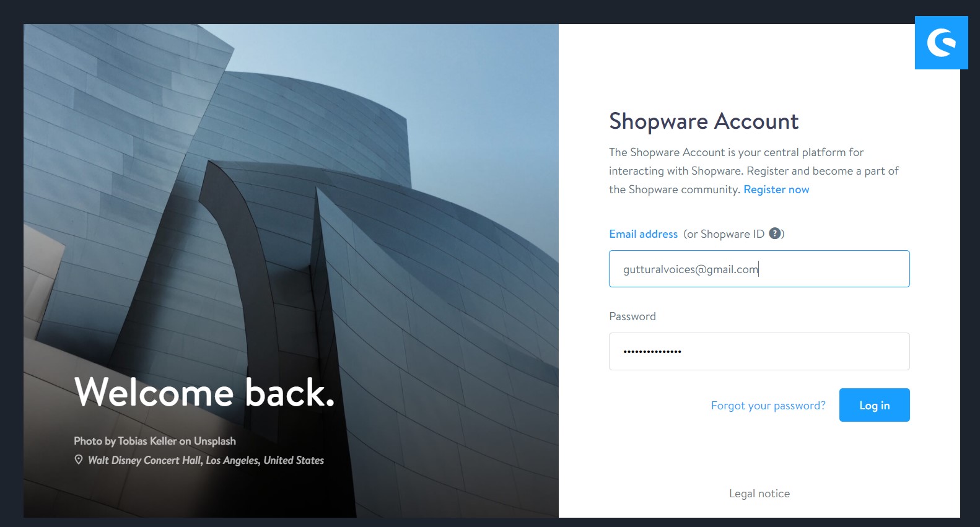
Task: Click the Shopware logo icon
Action: point(941,43)
